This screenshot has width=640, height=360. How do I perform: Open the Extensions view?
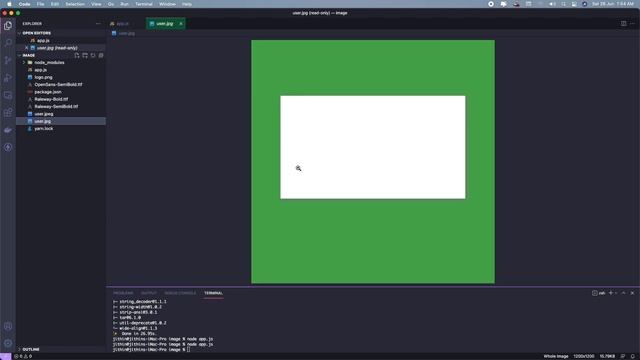point(8,113)
